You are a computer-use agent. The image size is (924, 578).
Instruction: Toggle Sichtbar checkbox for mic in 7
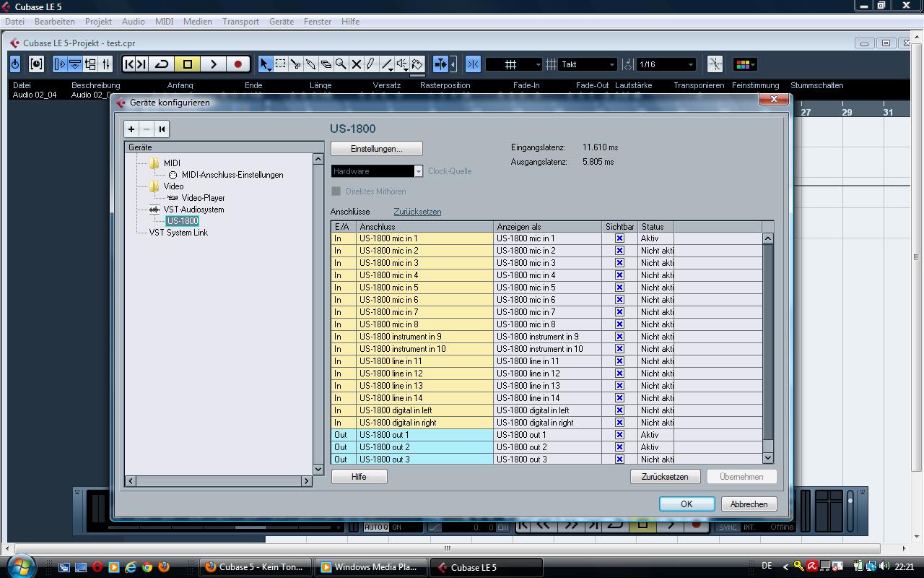tap(619, 312)
